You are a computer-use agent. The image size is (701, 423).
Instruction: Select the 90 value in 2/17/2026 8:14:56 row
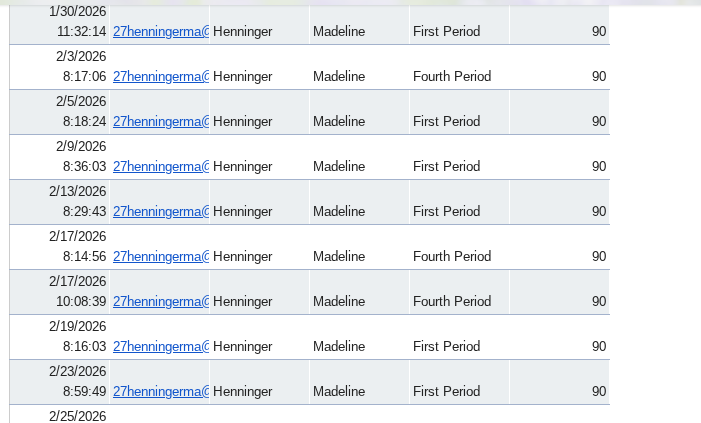tap(599, 256)
